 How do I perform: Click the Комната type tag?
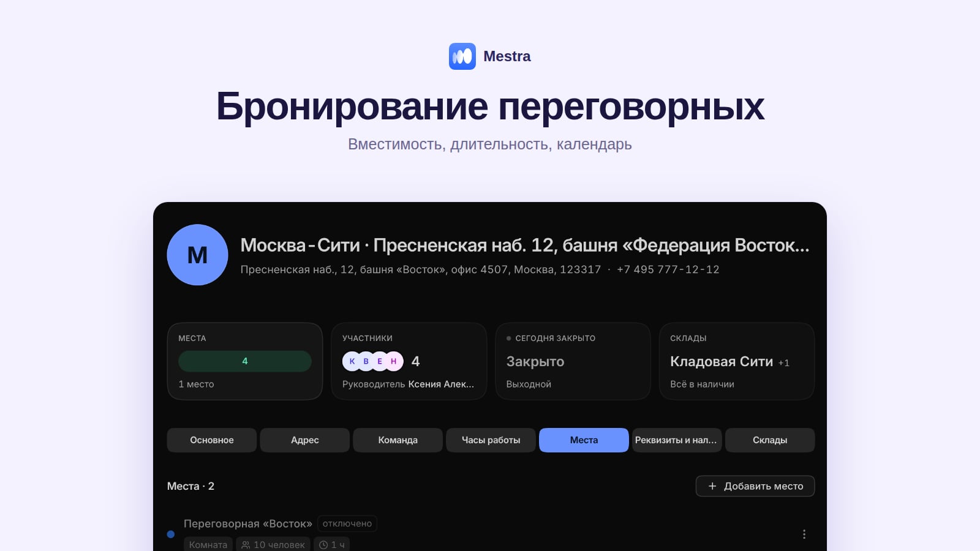point(208,544)
